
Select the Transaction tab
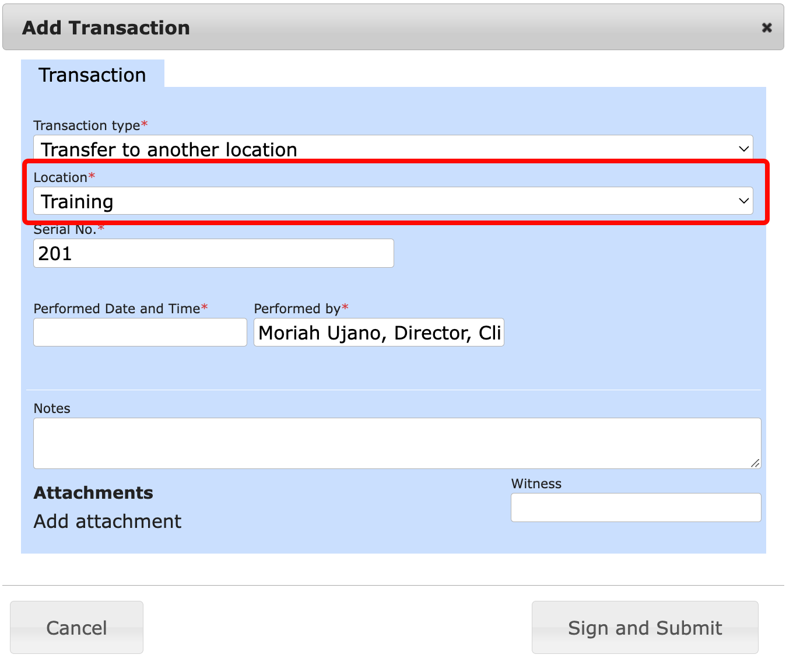[x=92, y=75]
